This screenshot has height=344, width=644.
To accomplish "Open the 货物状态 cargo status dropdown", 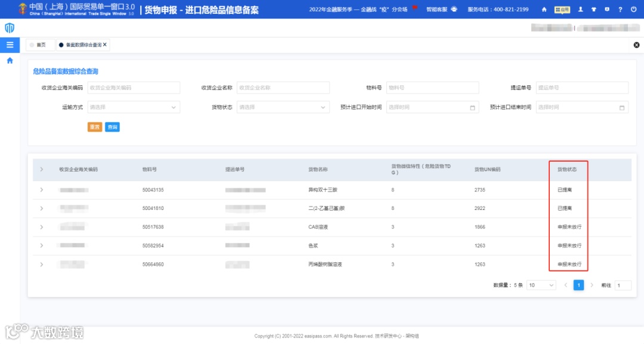I will [x=283, y=108].
